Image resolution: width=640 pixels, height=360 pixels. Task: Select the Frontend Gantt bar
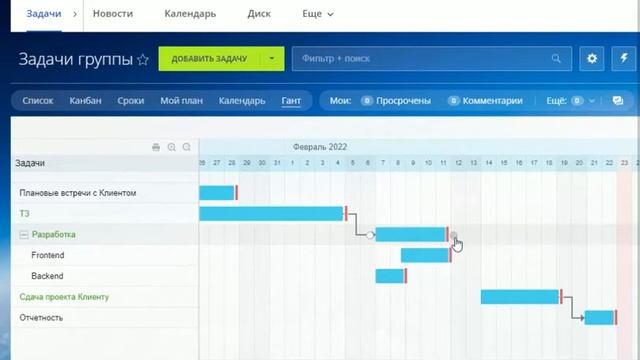(425, 256)
